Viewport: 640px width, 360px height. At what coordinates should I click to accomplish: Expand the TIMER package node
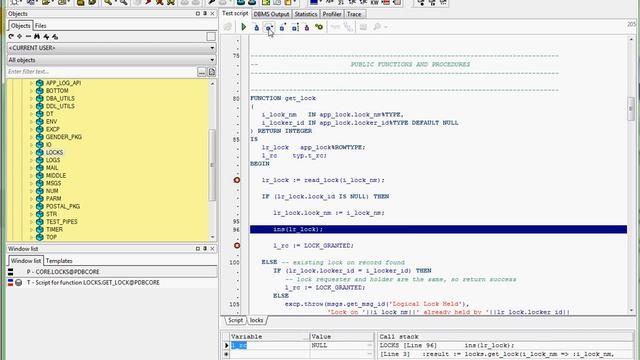[x=31, y=229]
